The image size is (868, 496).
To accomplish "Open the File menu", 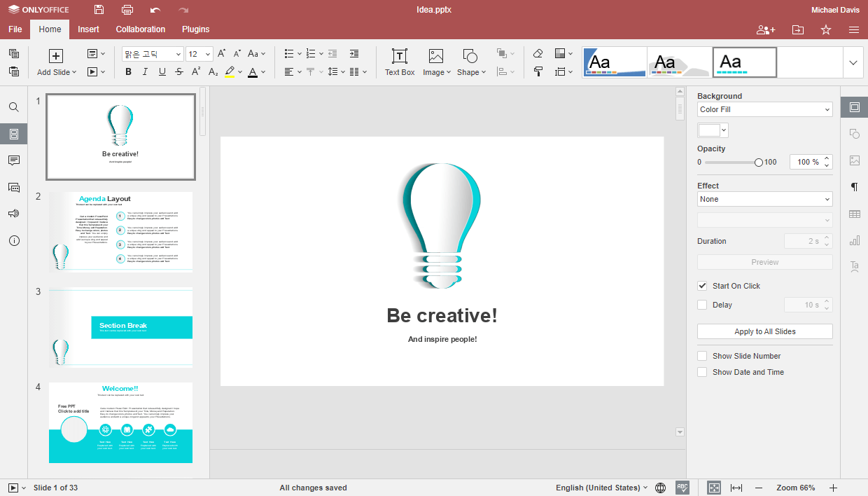I will [15, 29].
